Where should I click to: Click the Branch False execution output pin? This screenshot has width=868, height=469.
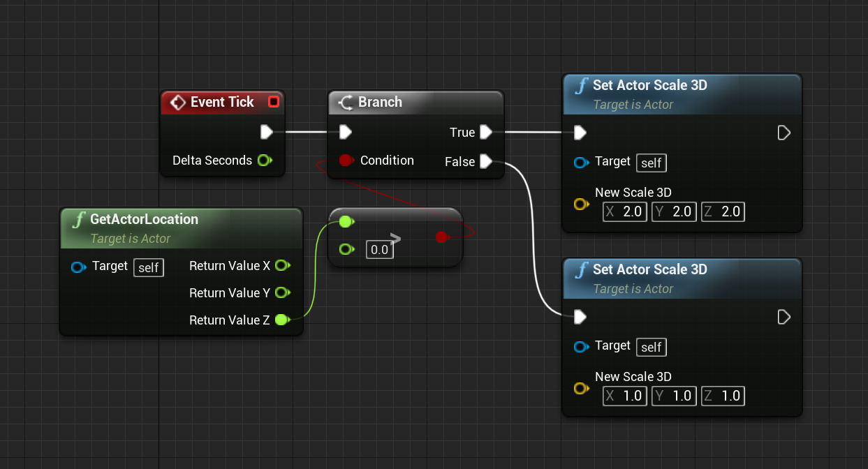coord(487,162)
